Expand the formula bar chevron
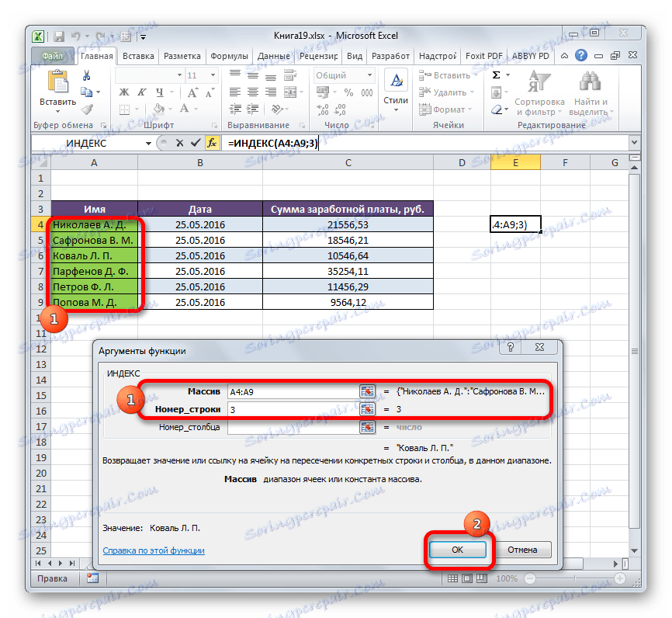This screenshot has width=672, height=618. click(x=634, y=142)
